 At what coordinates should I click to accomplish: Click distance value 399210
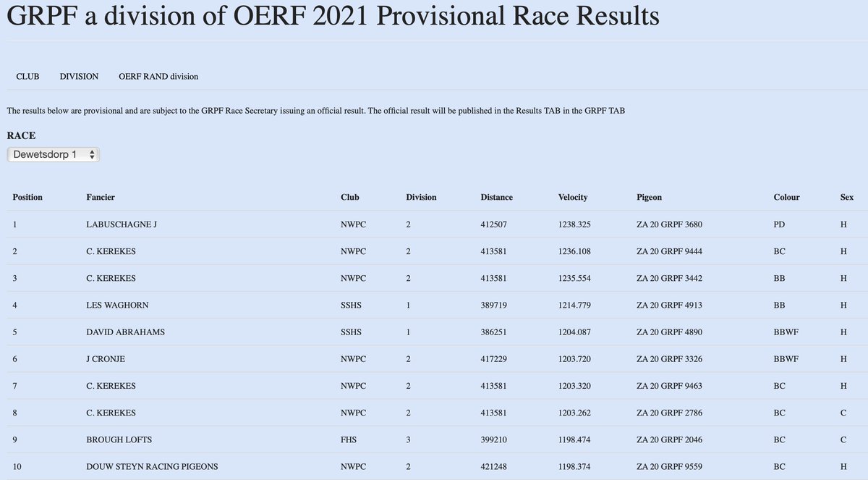(x=494, y=440)
